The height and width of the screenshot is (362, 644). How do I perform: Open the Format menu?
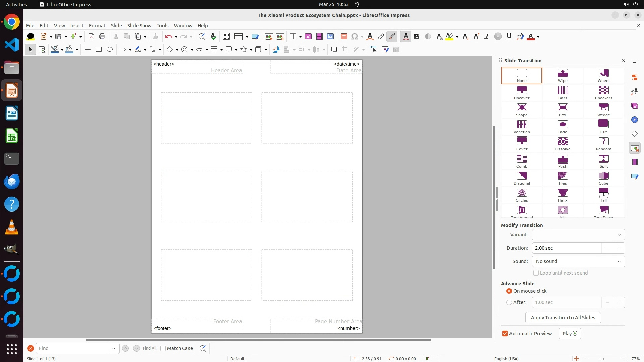click(x=97, y=26)
